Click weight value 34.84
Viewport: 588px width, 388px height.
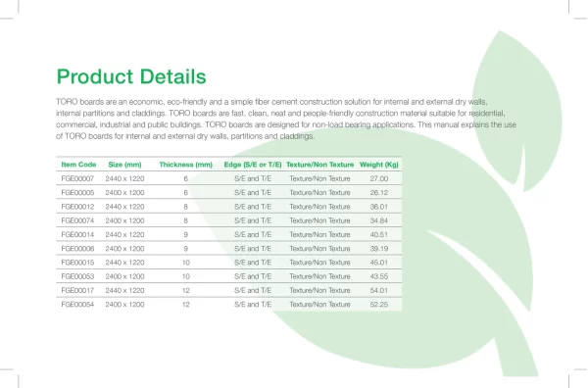click(x=378, y=220)
